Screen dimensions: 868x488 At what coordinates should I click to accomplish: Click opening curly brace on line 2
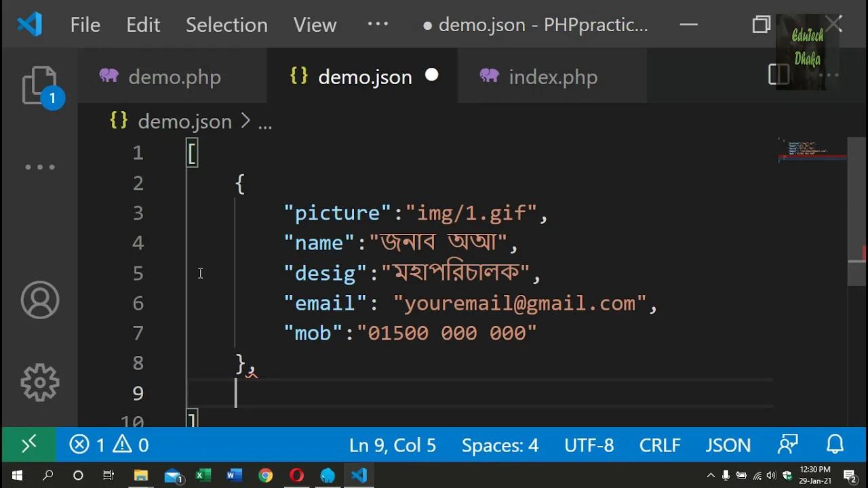point(240,184)
